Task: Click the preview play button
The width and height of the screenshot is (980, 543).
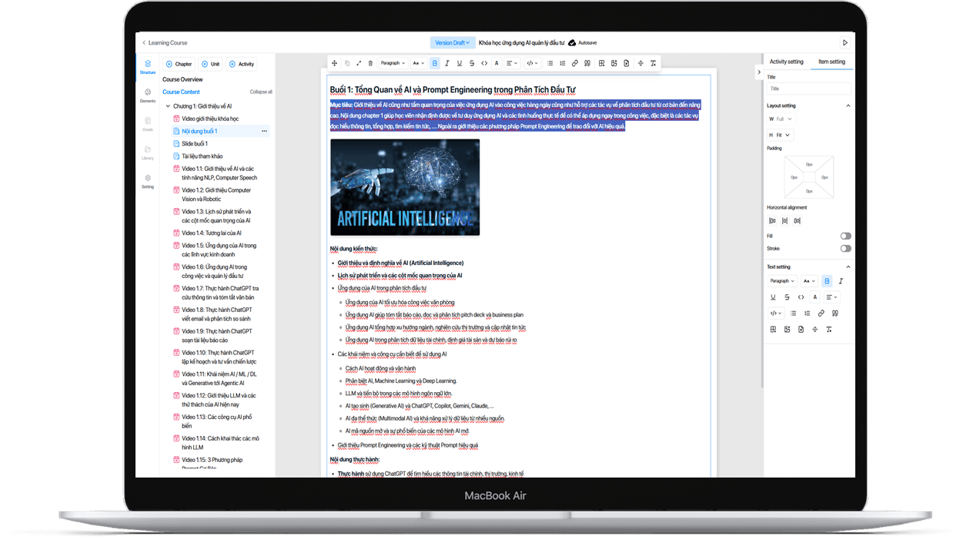Action: coord(845,42)
